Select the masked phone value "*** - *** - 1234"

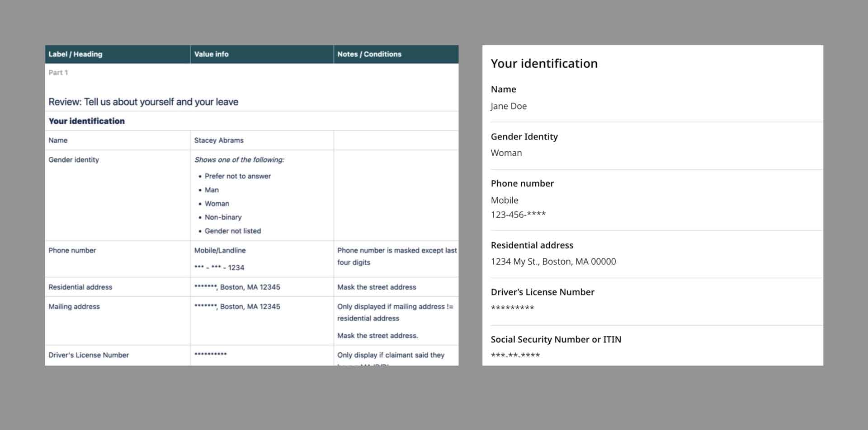[x=219, y=267]
